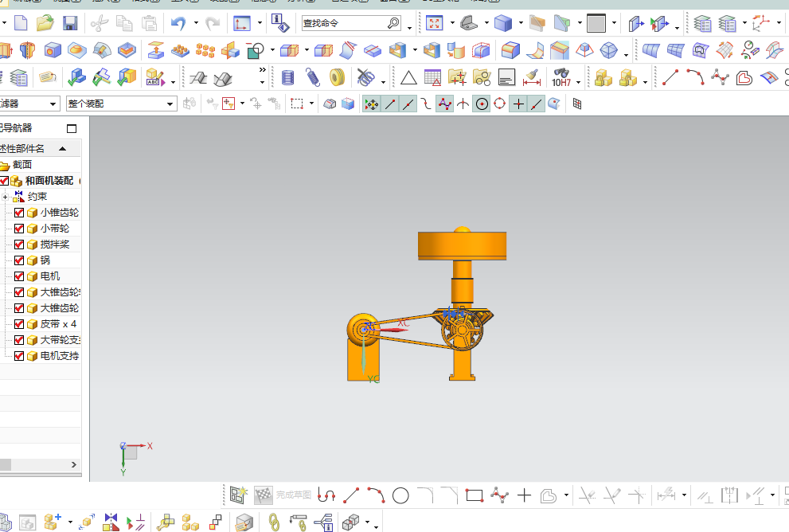789x532 pixels.
Task: Select the 和面机装配 assembly node
Action: (49, 181)
